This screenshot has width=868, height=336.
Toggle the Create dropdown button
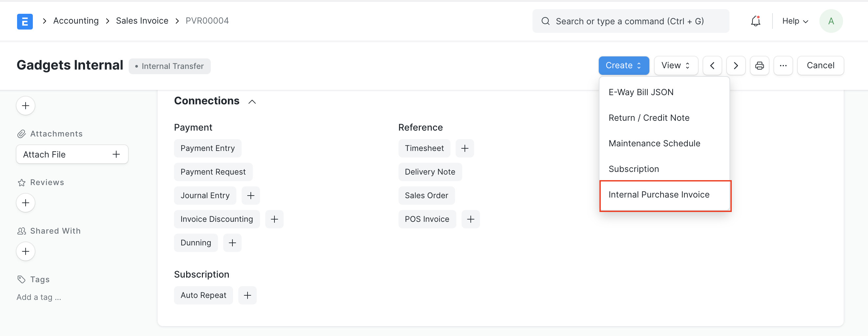point(623,65)
